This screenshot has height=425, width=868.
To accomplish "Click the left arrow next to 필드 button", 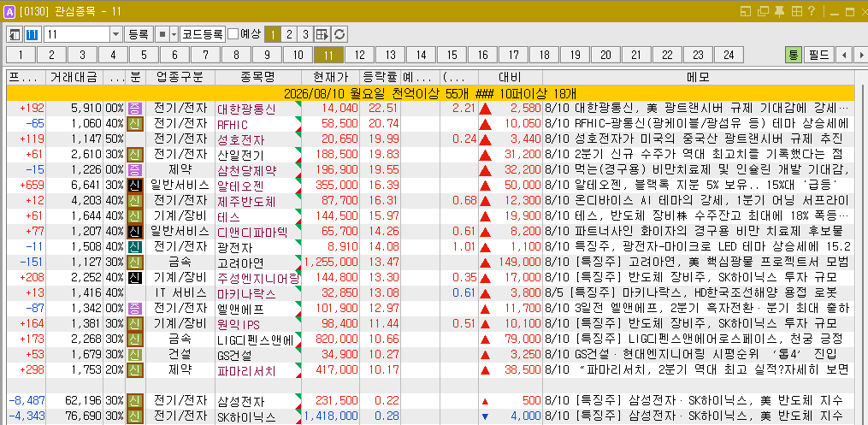I will tap(844, 55).
